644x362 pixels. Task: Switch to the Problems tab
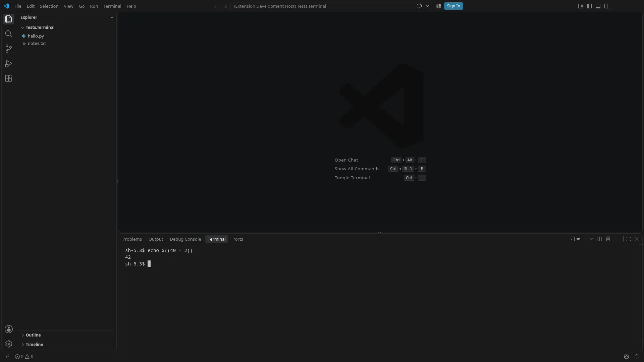[x=132, y=239]
